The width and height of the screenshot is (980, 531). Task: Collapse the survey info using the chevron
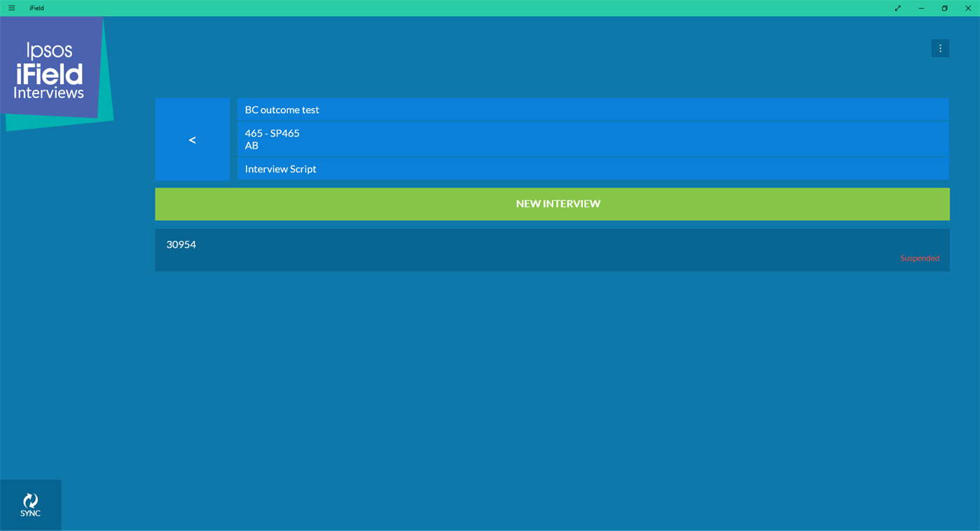[192, 139]
